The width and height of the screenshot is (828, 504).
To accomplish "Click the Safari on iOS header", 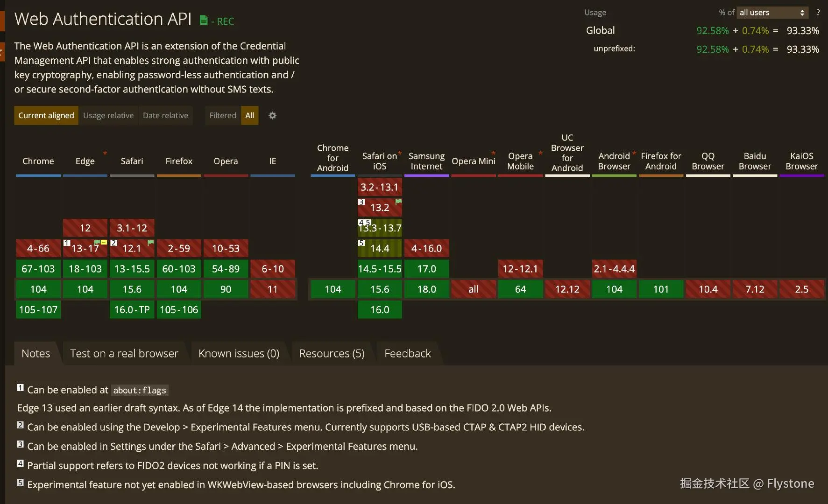I will point(380,161).
